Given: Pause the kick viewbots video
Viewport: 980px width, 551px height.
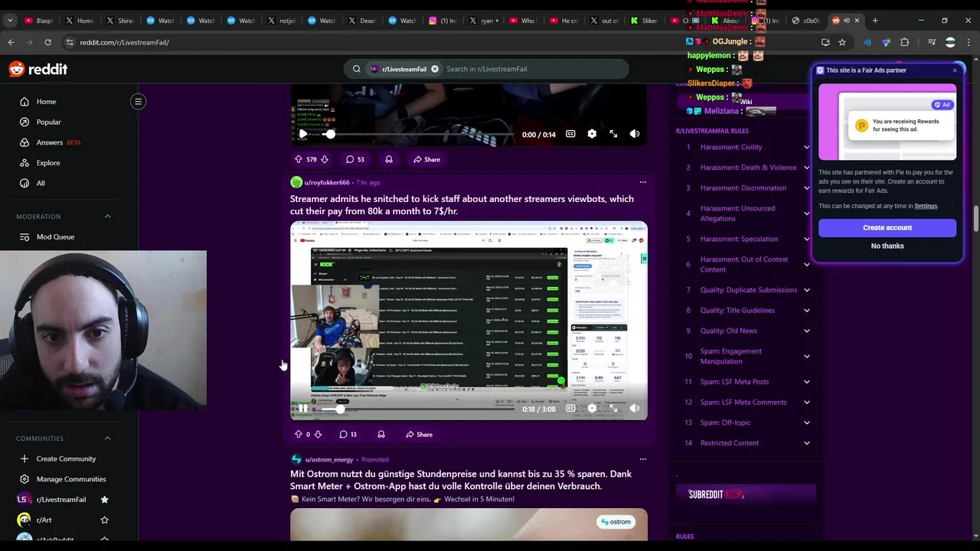Looking at the screenshot, I should click(303, 409).
